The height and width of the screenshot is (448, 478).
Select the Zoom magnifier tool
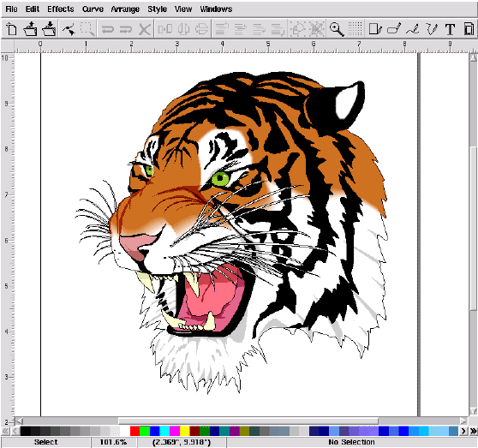click(337, 29)
